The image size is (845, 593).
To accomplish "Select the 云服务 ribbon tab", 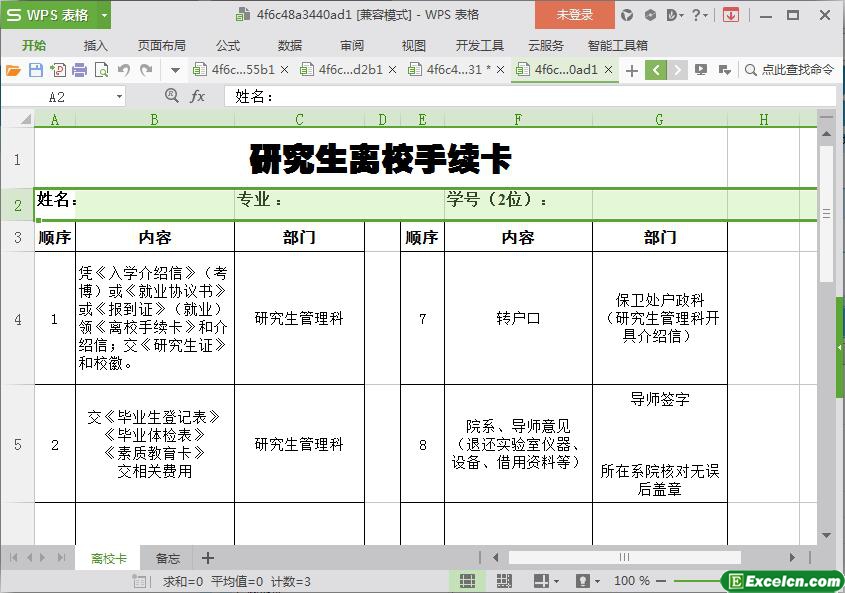I will click(x=545, y=46).
